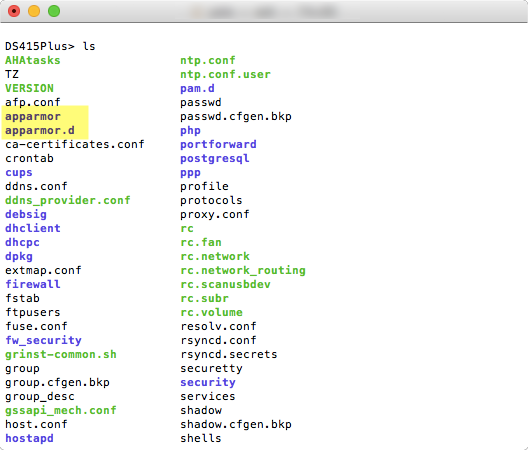Click the 'dhclient' directory name
The height and width of the screenshot is (450, 528).
[33, 228]
